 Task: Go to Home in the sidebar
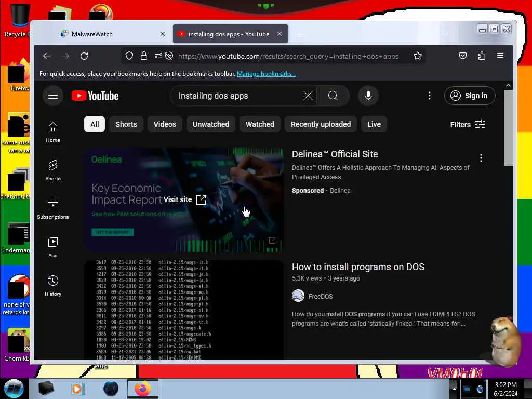(x=53, y=132)
